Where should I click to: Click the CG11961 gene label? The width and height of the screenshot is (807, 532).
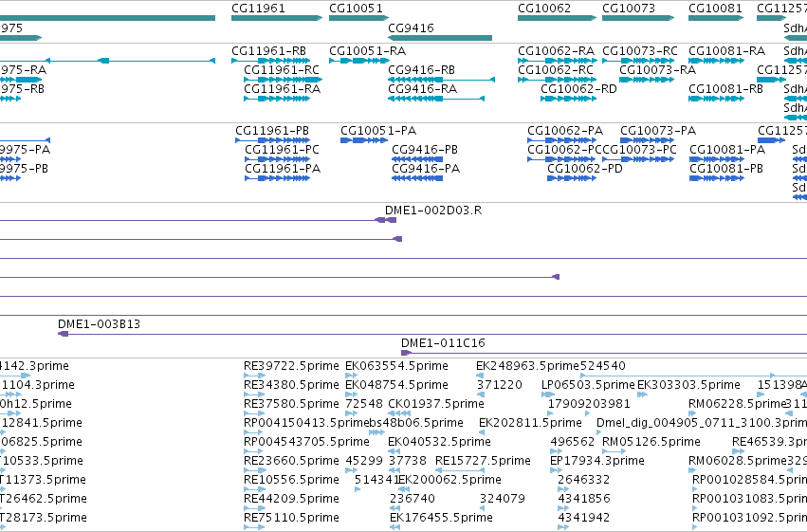[x=258, y=9]
